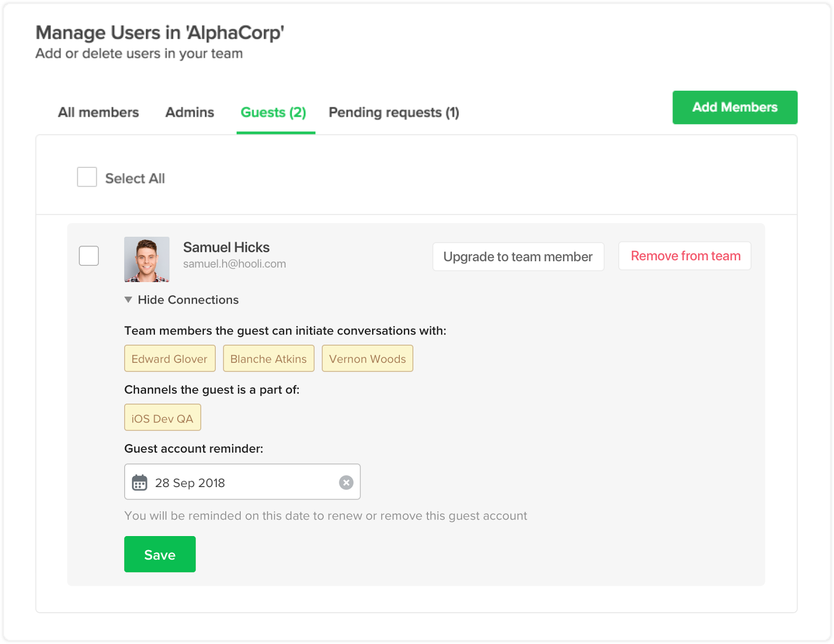Click 'Team members the guest can initiate' label
Viewport: 834px width, 644px height.
coord(285,331)
